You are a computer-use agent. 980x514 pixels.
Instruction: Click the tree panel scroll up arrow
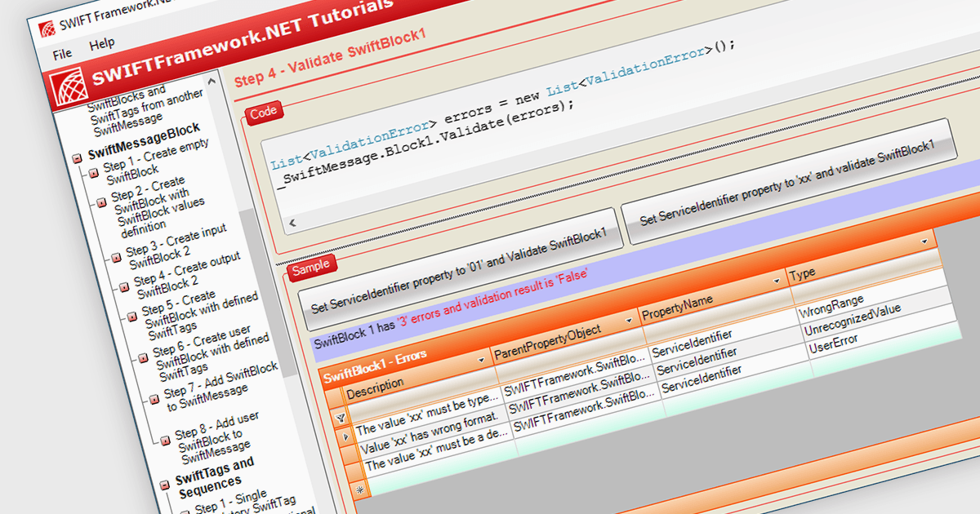click(211, 82)
